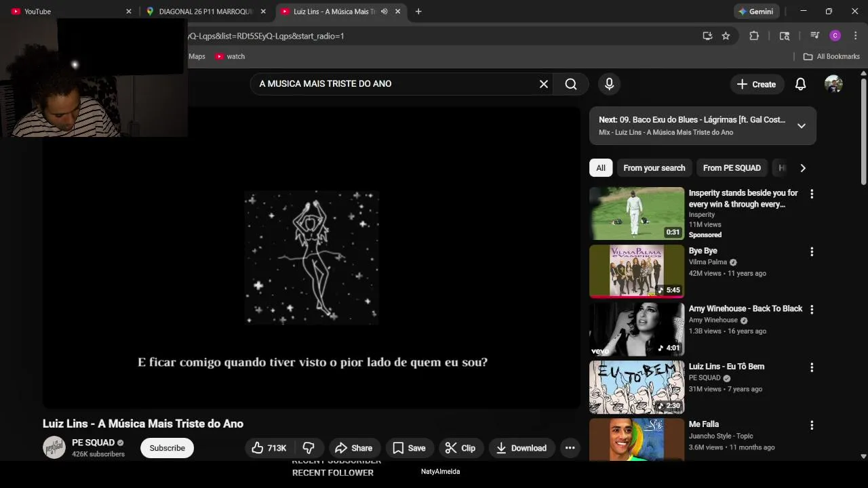This screenshot has width=868, height=488.
Task: Open the Bye Bye Vilma Palma thumbnail
Action: pyautogui.click(x=637, y=271)
